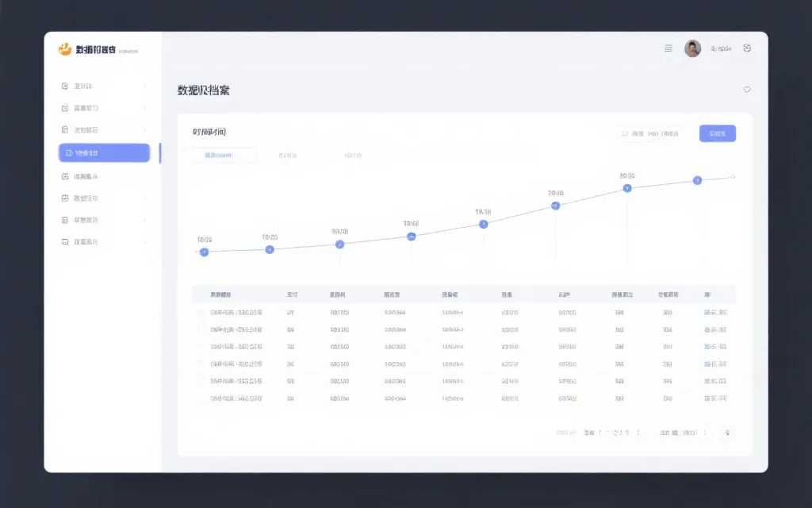
Task: Click the first sidebar menu item icon
Action: [65, 86]
